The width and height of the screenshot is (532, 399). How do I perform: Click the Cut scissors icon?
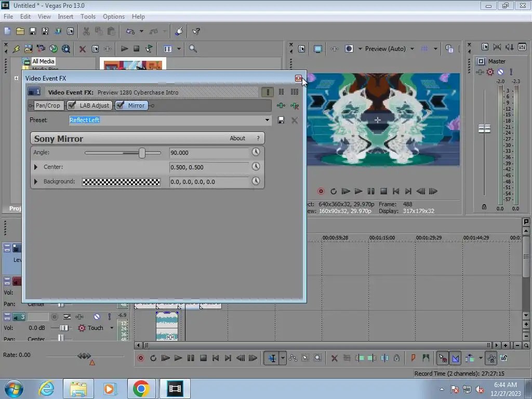coord(86,31)
